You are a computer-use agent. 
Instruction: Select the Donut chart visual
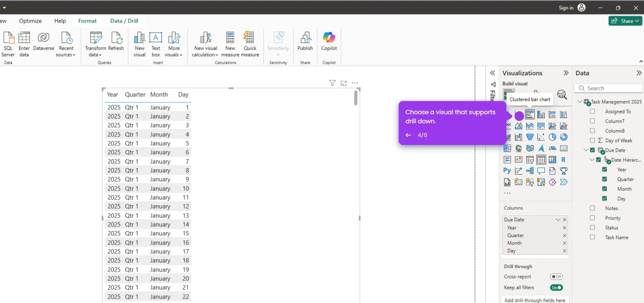[x=563, y=137]
